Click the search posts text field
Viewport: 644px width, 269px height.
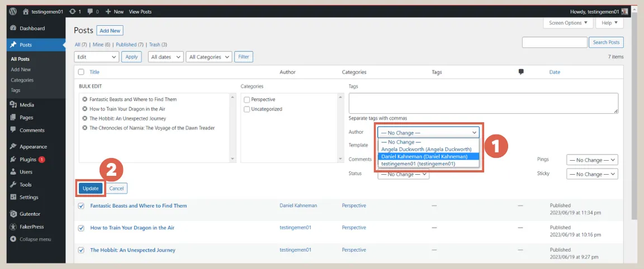click(x=555, y=42)
